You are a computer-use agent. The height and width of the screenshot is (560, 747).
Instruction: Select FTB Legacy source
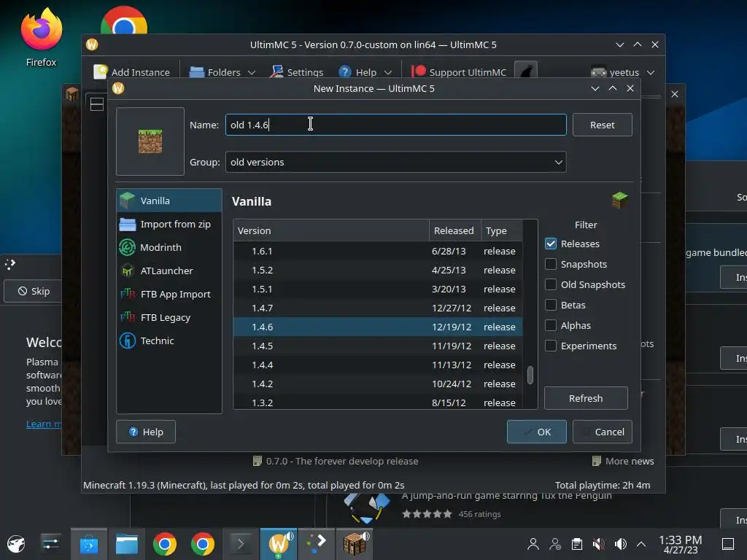[169, 317]
